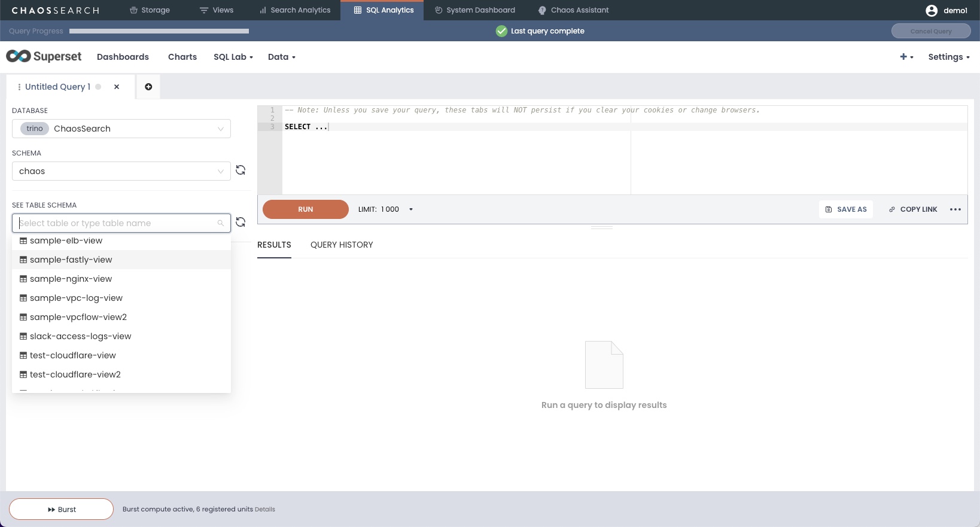
Task: Expand the Data menu
Action: pyautogui.click(x=282, y=57)
